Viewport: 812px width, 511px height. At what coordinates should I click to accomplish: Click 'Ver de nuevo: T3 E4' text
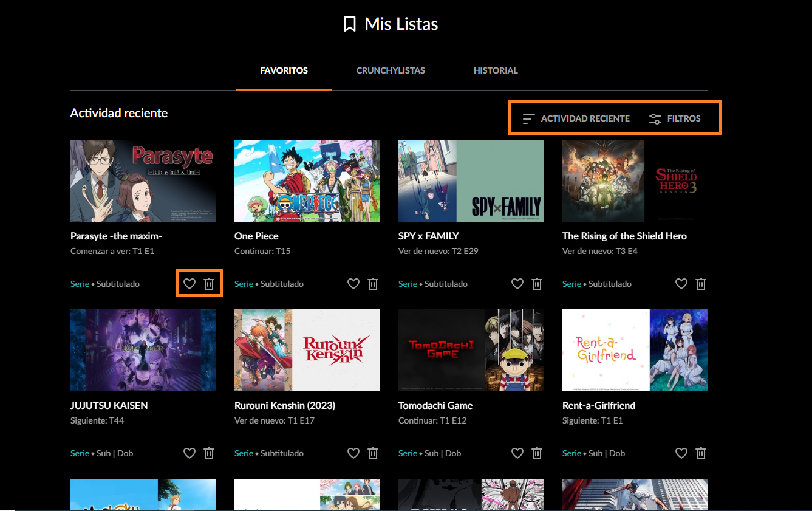click(600, 251)
